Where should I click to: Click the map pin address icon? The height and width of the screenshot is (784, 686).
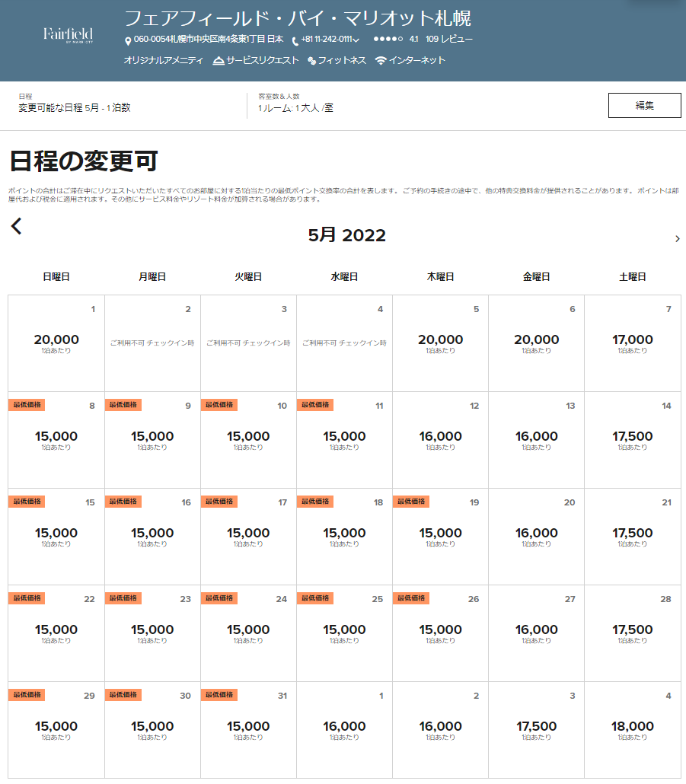click(128, 40)
